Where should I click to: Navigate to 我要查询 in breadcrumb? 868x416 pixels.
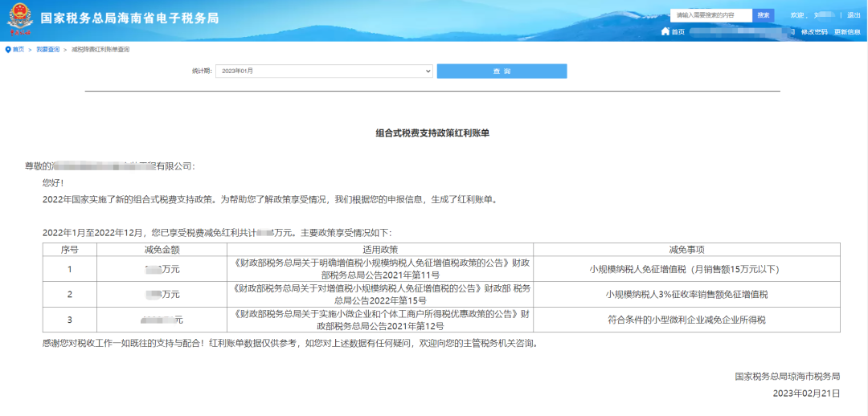pos(47,50)
